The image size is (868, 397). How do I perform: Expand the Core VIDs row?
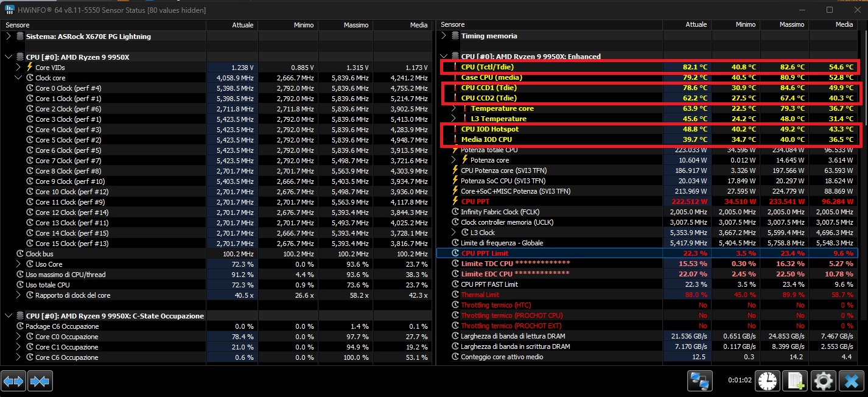click(18, 68)
